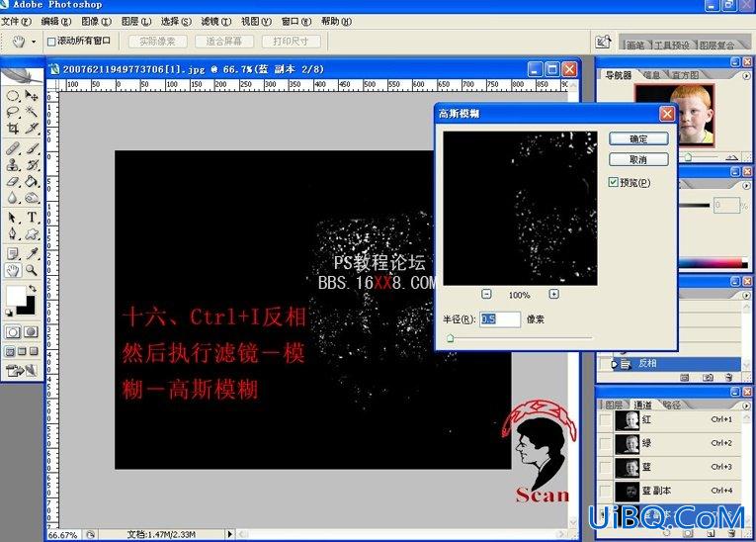This screenshot has width=756, height=542.
Task: Select the Magic Wand tool
Action: coord(32,112)
